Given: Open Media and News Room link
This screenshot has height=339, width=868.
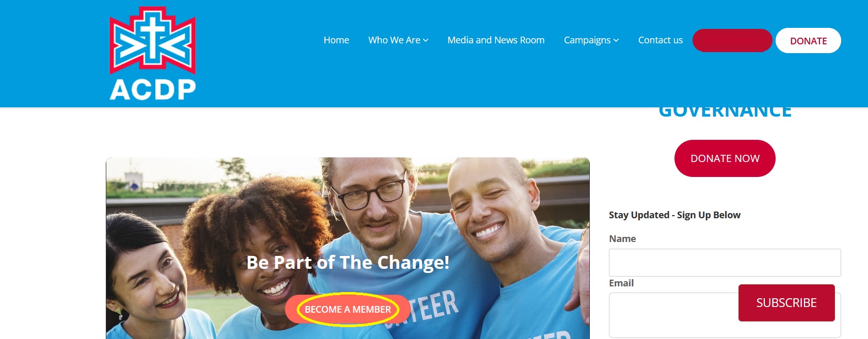Looking at the screenshot, I should 496,40.
